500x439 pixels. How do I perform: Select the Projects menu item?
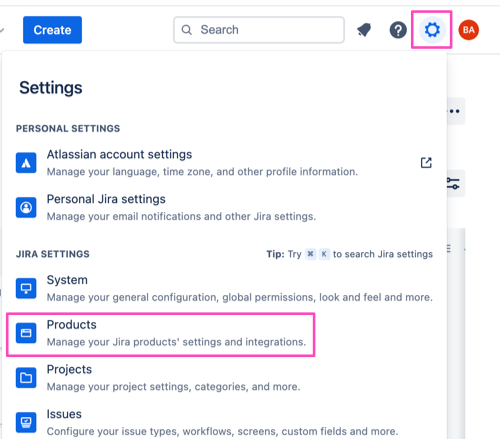point(224,378)
